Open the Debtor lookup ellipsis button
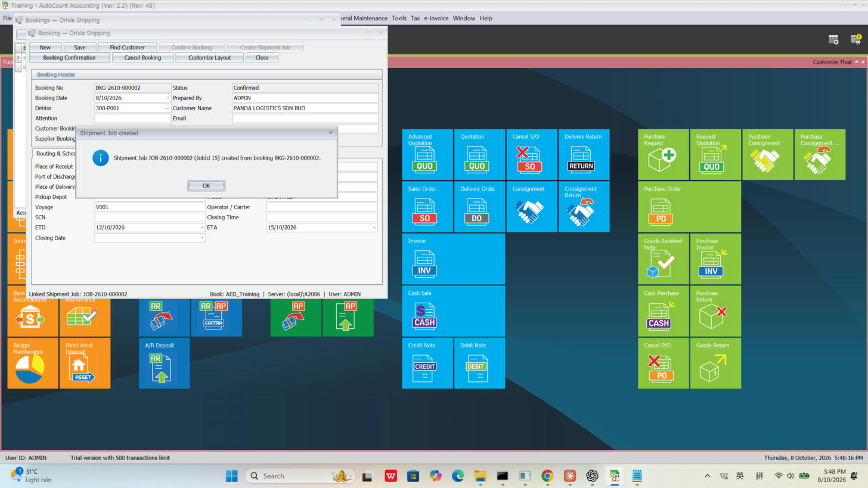Image resolution: width=868 pixels, height=488 pixels. pyautogui.click(x=167, y=108)
